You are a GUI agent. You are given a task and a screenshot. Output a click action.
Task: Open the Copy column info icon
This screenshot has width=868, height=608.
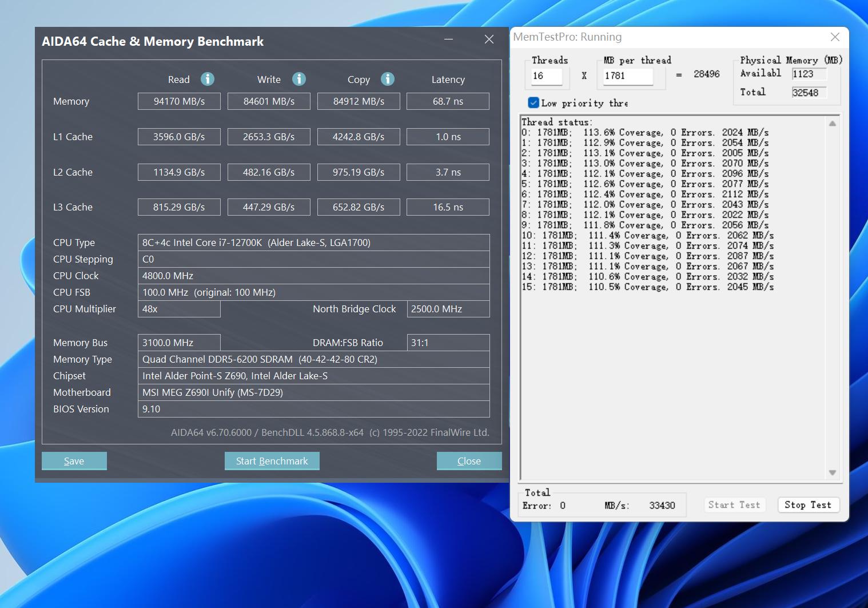[388, 79]
